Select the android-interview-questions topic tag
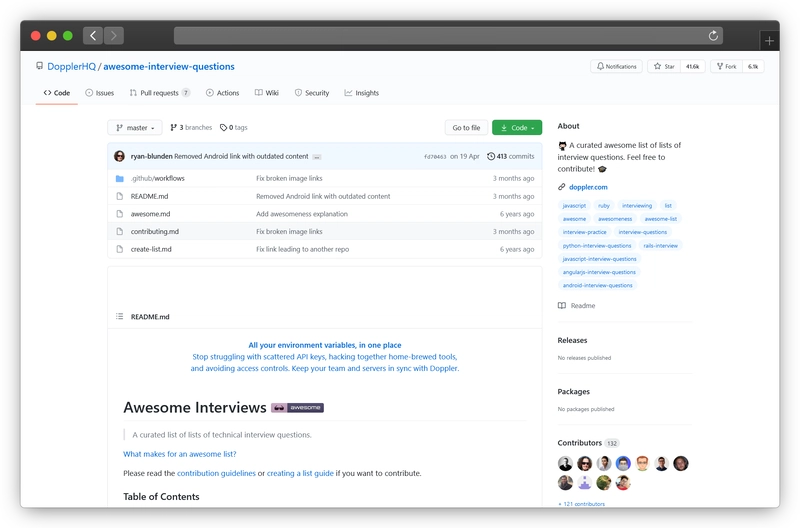 click(597, 286)
